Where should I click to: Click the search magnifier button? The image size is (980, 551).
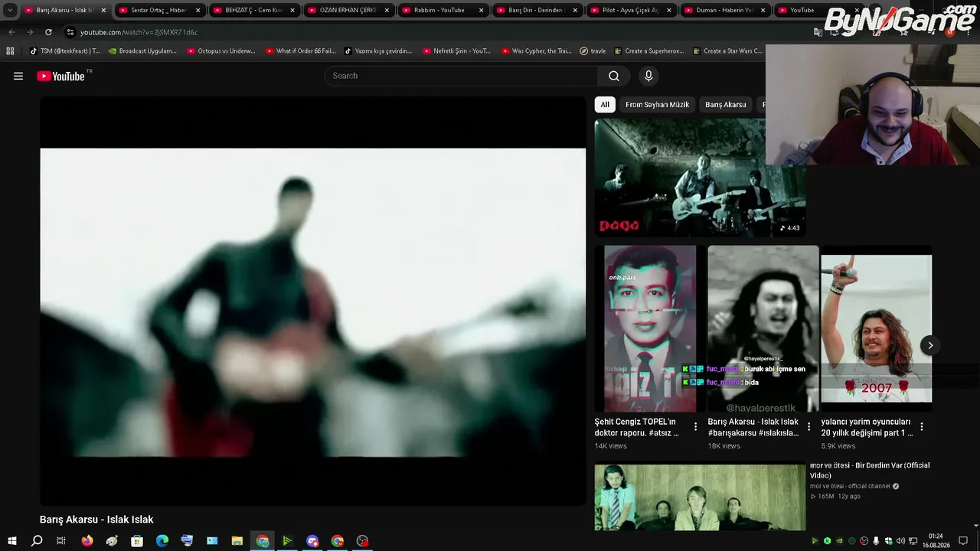coord(613,76)
